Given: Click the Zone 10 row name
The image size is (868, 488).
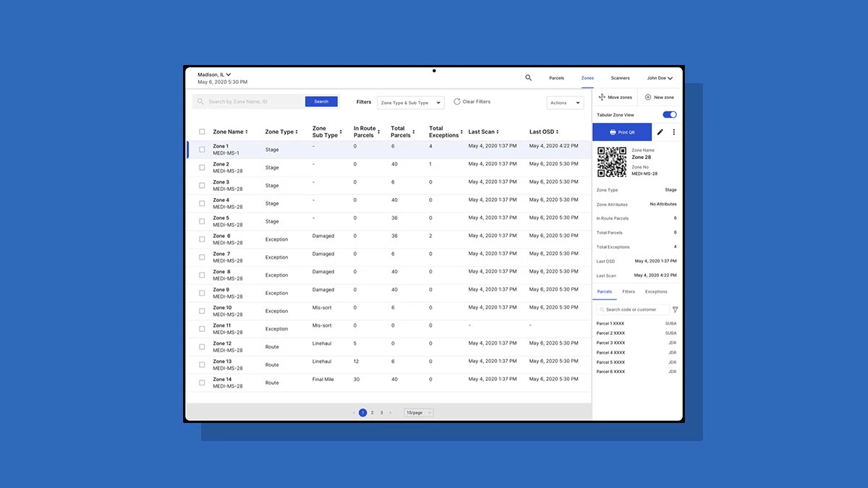Looking at the screenshot, I should coord(222,308).
